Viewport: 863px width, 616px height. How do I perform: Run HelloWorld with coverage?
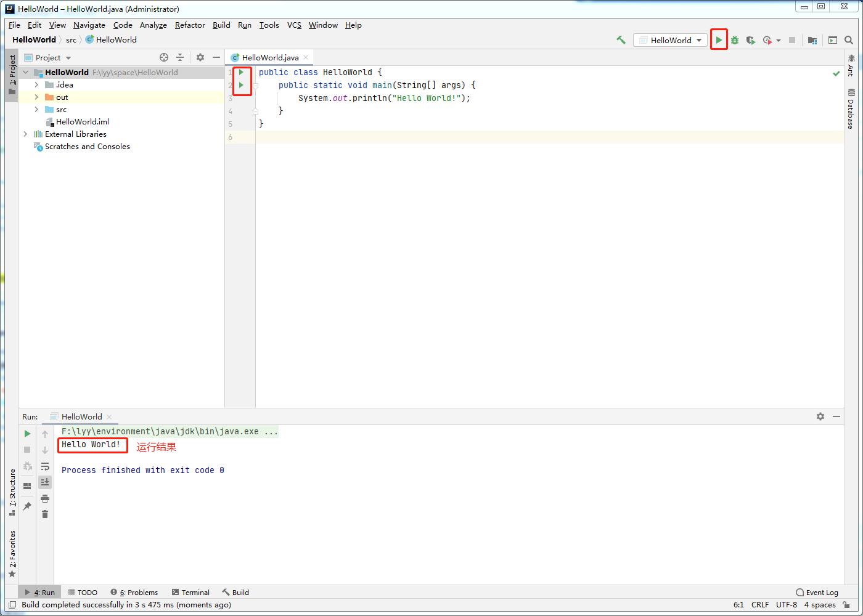point(751,40)
